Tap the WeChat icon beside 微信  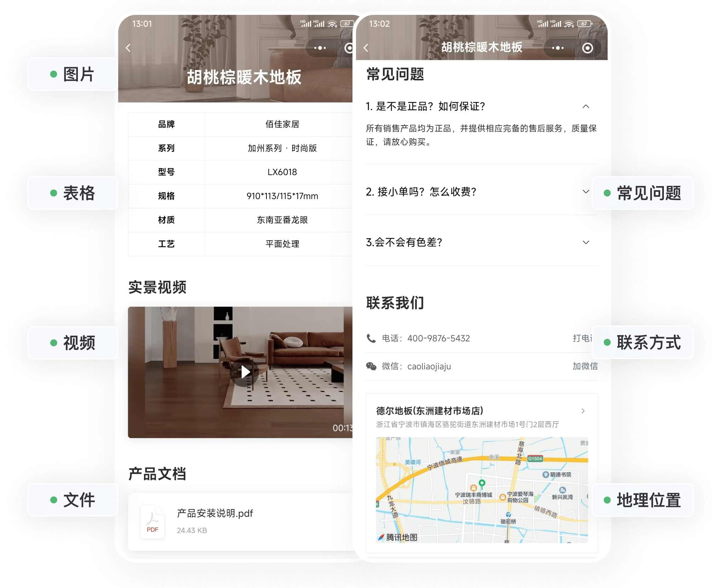[x=371, y=366]
